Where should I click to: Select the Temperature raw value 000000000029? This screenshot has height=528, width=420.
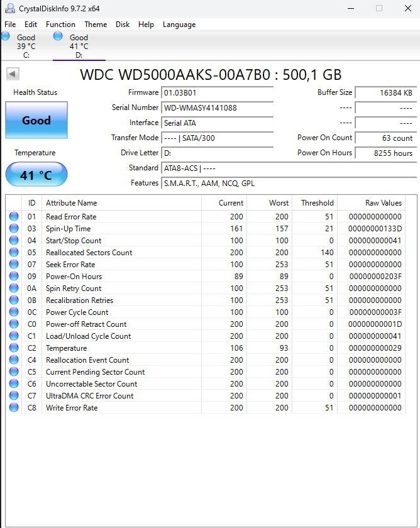375,348
